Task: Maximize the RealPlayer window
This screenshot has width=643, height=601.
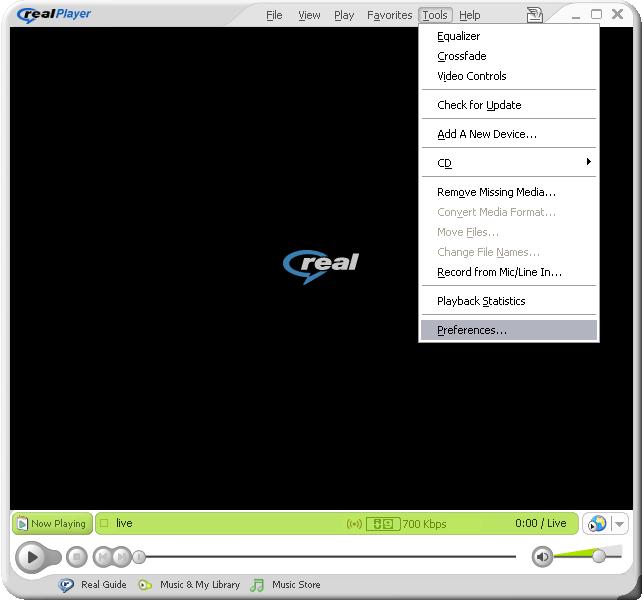Action: tap(596, 14)
